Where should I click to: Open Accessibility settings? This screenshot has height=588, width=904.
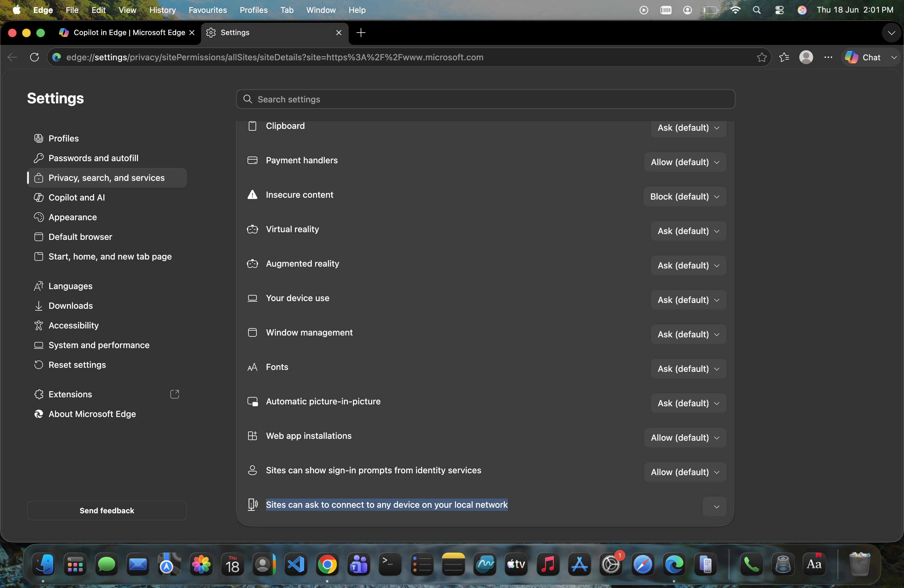pos(107,326)
